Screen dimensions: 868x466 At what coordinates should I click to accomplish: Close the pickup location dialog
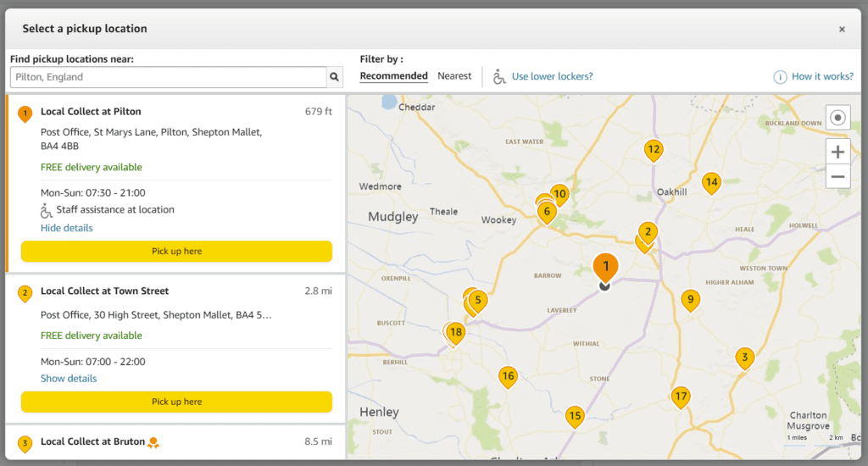pos(842,30)
